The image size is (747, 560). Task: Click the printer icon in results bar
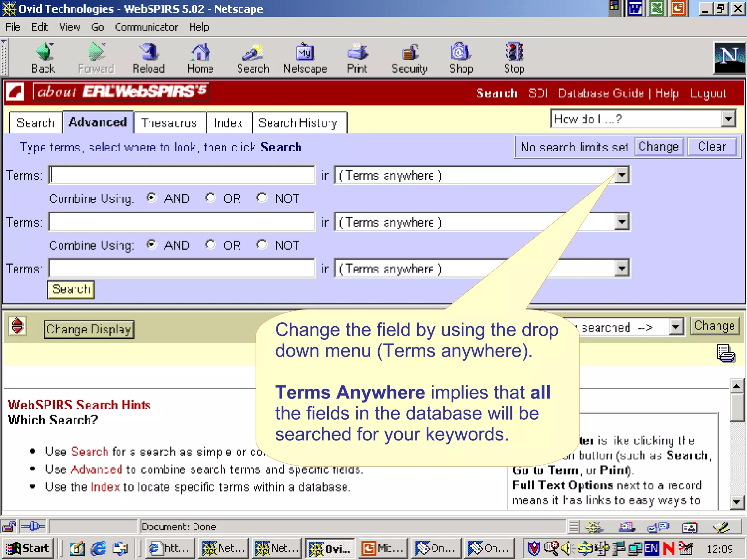pos(726,353)
